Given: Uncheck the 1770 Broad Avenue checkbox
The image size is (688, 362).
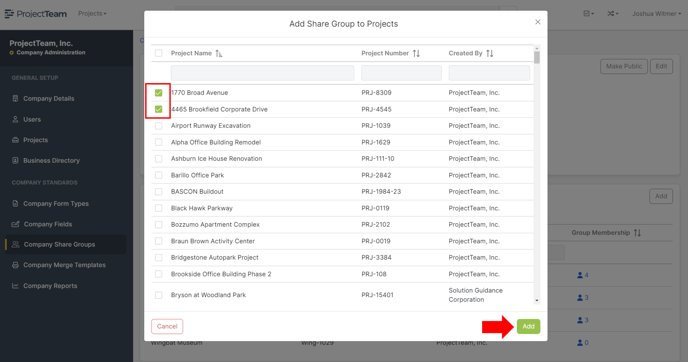Looking at the screenshot, I should coord(158,93).
